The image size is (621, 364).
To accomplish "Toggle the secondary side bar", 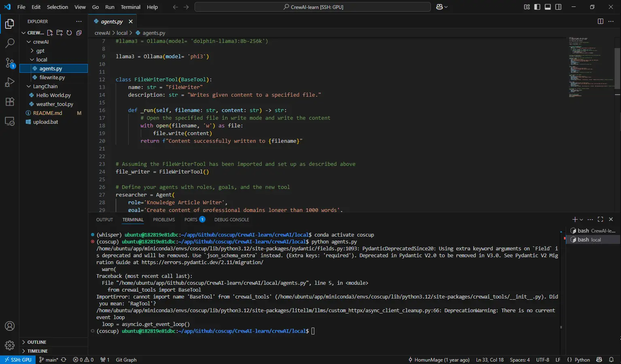I will 558,7.
